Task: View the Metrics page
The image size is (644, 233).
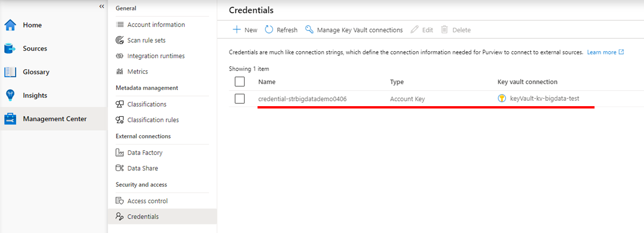Action: click(138, 71)
